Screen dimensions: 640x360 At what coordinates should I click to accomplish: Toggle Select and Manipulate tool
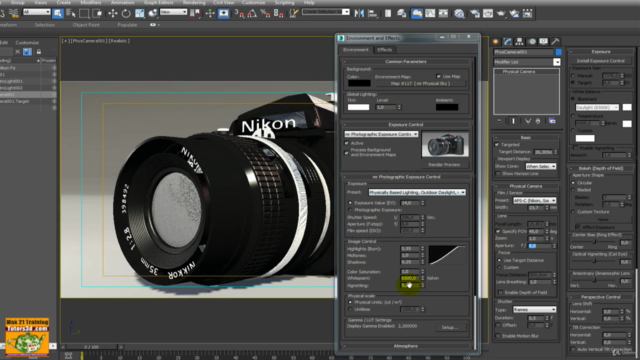click(x=210, y=13)
